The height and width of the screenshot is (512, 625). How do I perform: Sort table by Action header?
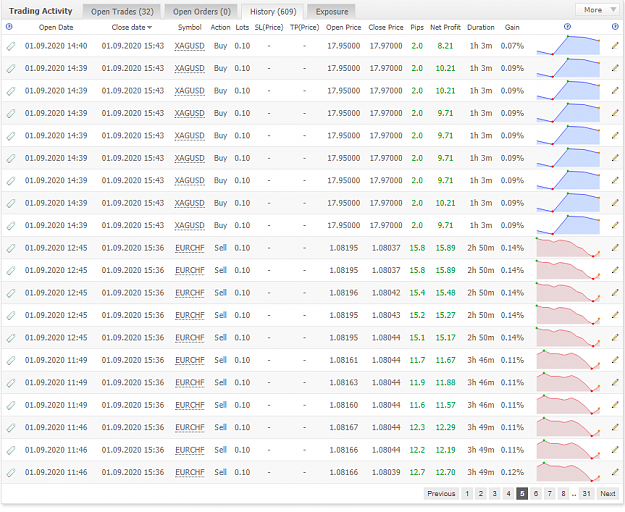point(220,27)
